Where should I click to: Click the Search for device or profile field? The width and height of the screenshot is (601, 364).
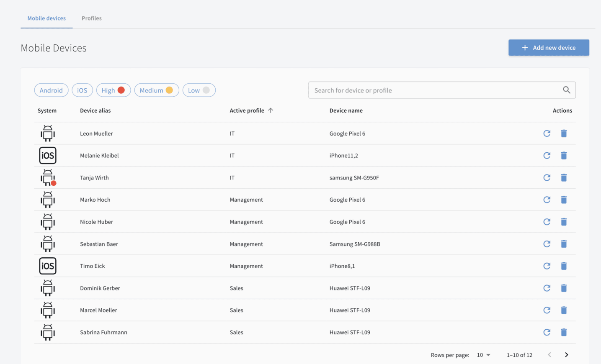pyautogui.click(x=436, y=90)
